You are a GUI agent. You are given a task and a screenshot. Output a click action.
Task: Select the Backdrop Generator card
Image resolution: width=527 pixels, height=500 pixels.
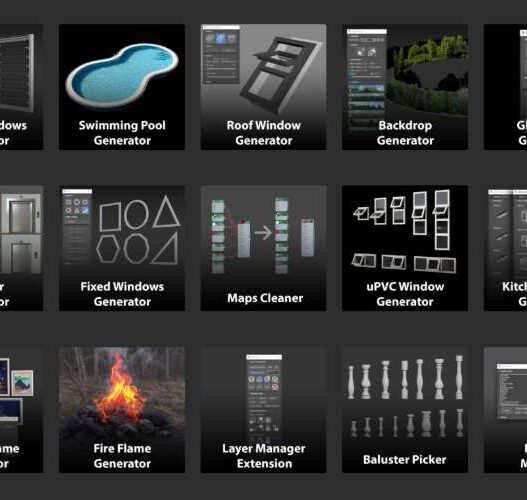click(405, 87)
